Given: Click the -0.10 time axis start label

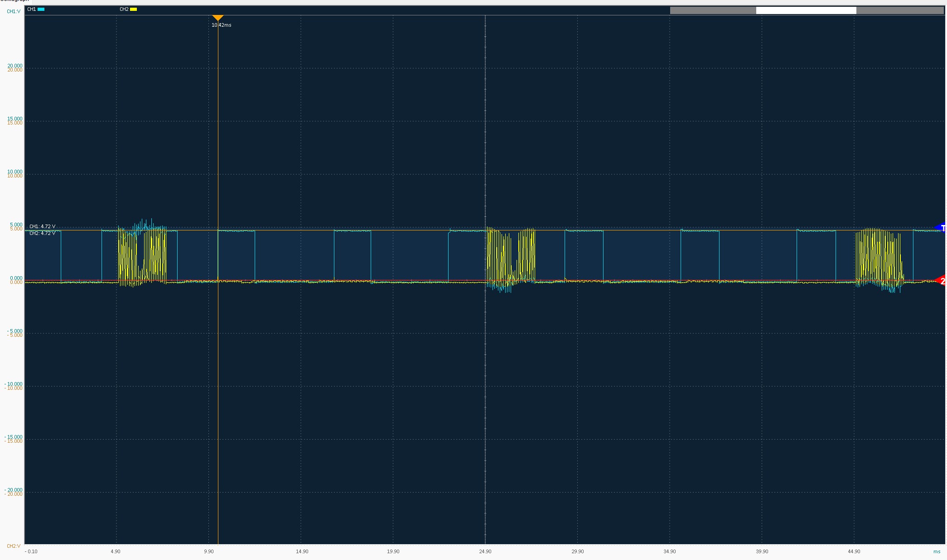Looking at the screenshot, I should [31, 551].
